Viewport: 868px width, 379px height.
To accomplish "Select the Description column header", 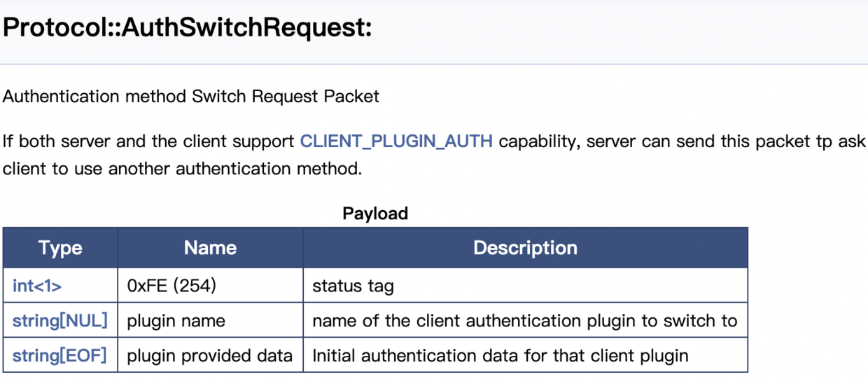I will 525,248.
